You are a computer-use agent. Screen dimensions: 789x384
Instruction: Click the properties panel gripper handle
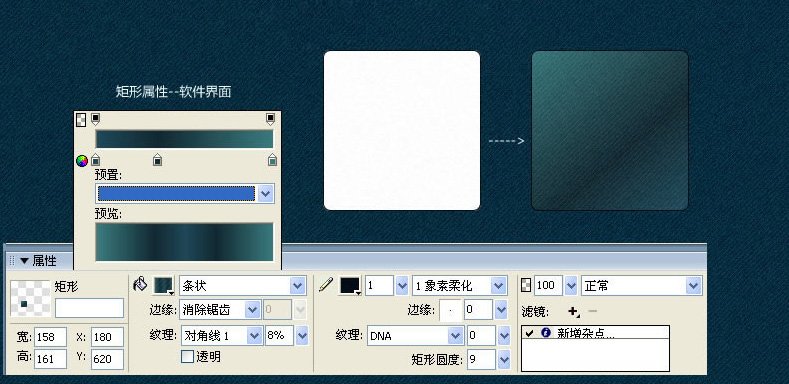pos(12,261)
